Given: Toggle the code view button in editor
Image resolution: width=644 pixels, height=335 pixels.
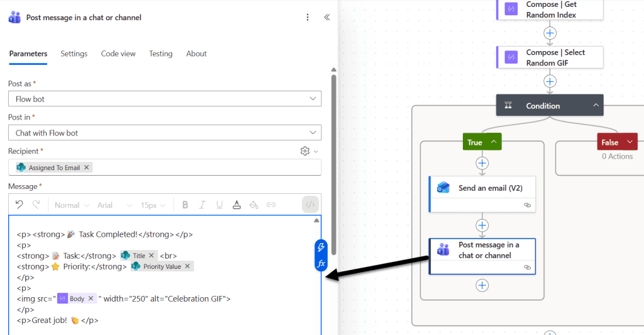Looking at the screenshot, I should pyautogui.click(x=310, y=205).
